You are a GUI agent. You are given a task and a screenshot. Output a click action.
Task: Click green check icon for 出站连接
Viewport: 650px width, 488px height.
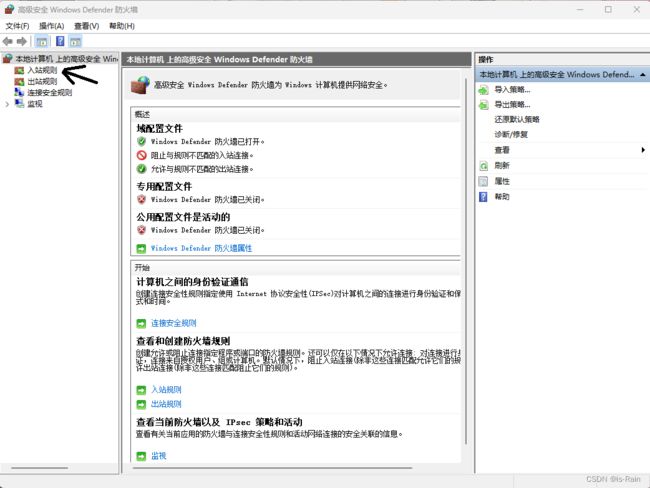[142, 169]
